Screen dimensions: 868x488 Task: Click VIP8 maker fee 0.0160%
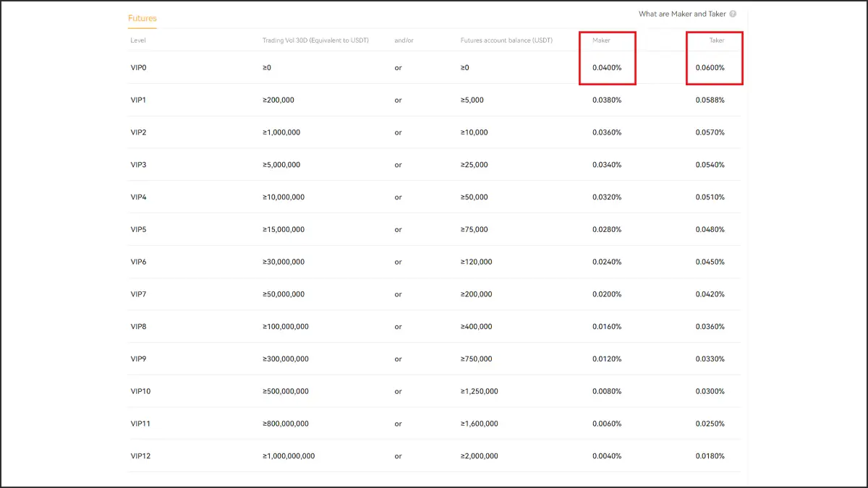coord(607,327)
